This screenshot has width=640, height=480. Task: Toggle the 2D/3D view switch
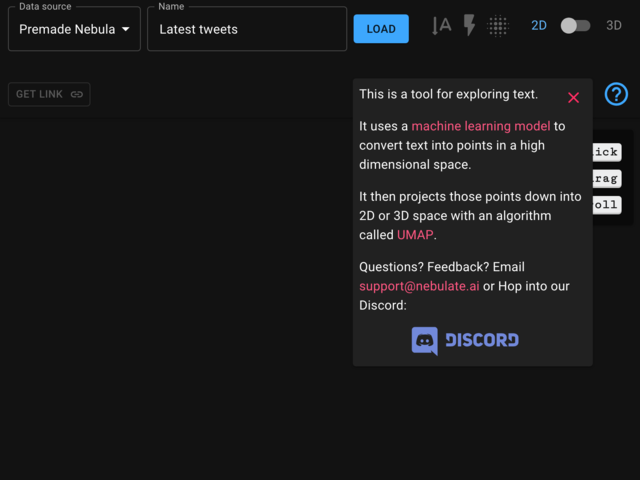pyautogui.click(x=575, y=26)
